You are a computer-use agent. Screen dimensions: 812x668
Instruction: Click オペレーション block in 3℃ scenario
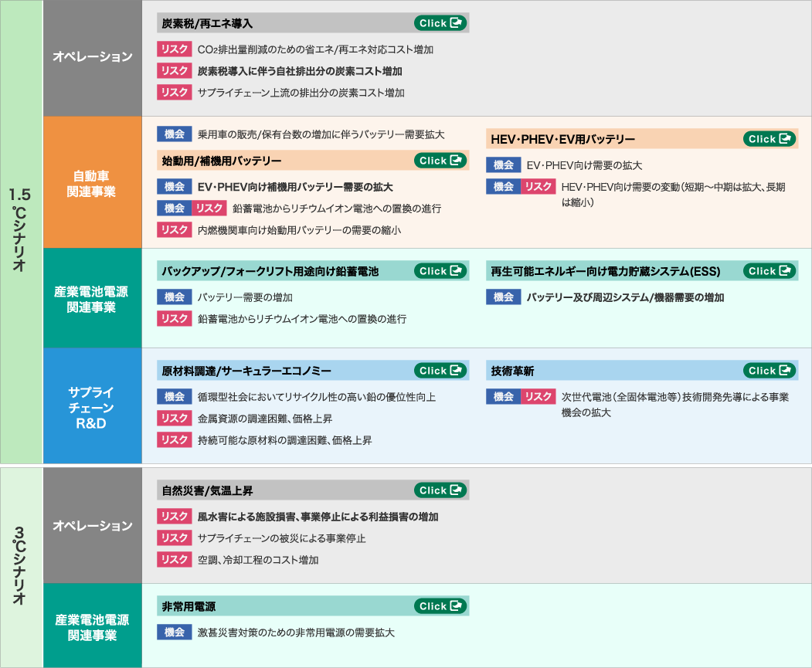92,525
